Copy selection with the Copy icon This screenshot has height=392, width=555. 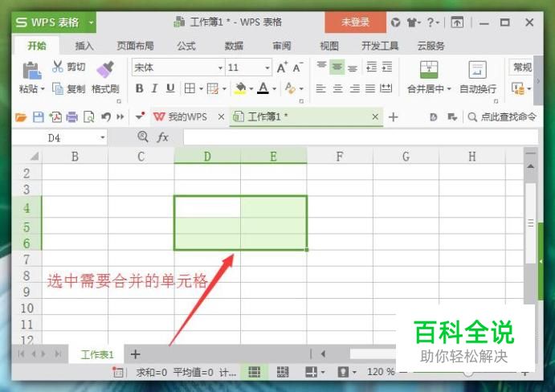[x=57, y=88]
